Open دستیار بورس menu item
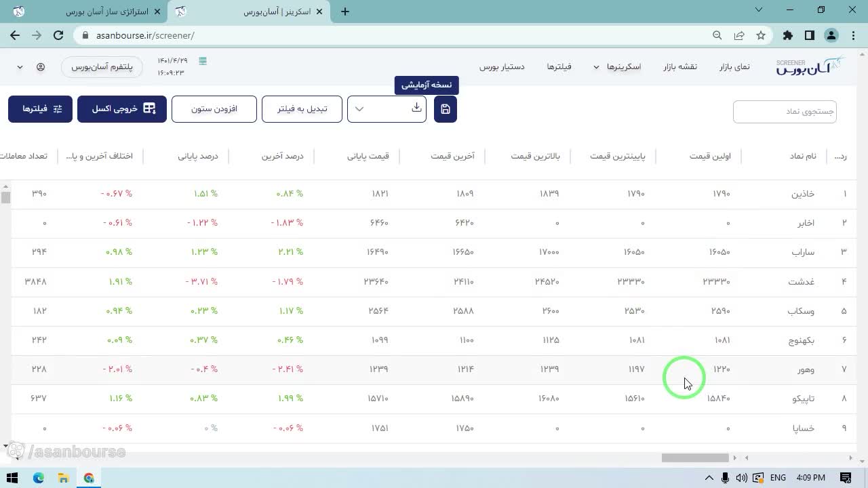868x488 pixels. pos(502,66)
